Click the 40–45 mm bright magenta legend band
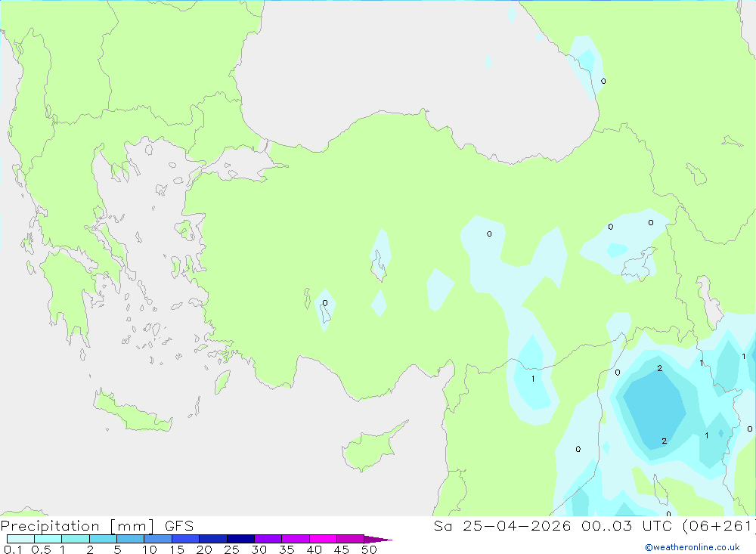The width and height of the screenshot is (756, 554). point(323,539)
